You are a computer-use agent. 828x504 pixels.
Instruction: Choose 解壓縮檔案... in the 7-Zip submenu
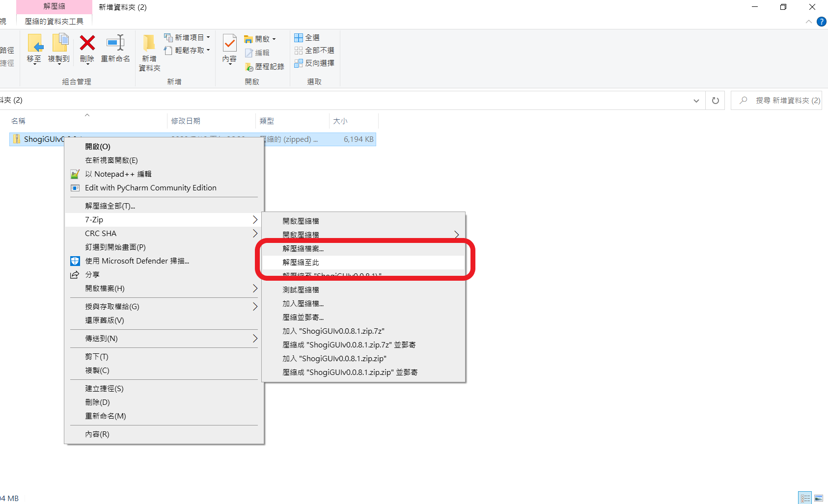coord(363,249)
